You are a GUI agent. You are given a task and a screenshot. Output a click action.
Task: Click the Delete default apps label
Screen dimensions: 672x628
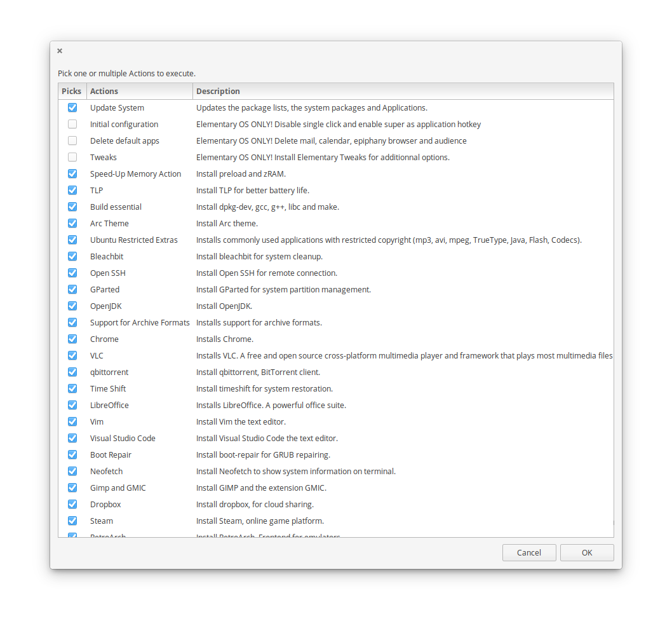tap(124, 140)
